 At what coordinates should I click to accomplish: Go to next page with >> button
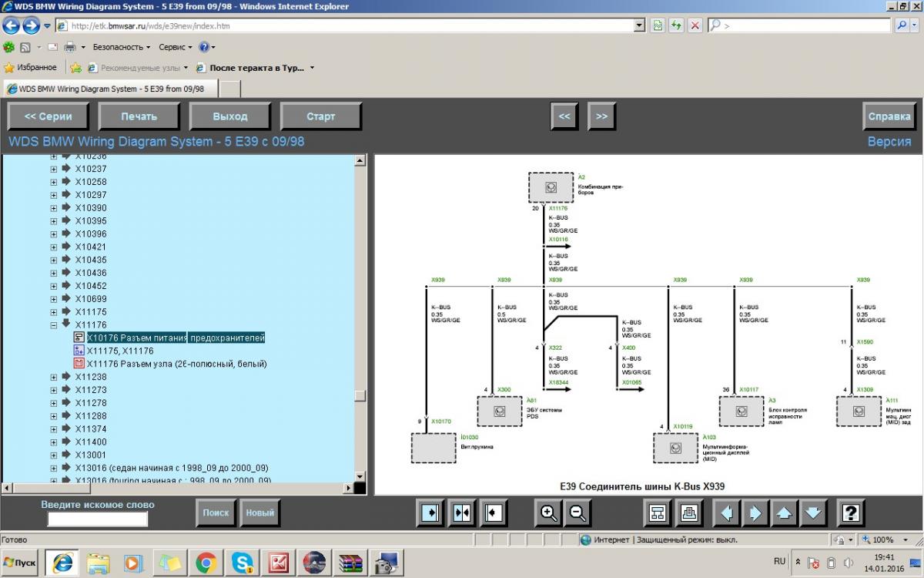click(601, 116)
